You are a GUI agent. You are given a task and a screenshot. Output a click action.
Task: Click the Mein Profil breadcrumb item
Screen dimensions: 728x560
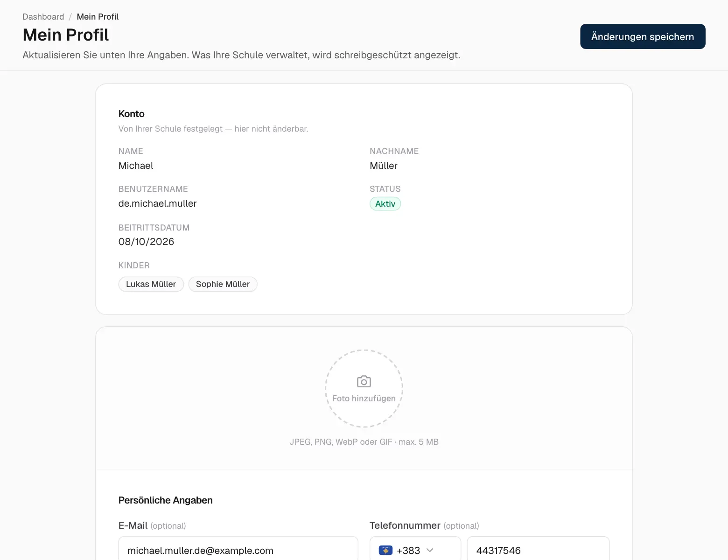tap(98, 17)
